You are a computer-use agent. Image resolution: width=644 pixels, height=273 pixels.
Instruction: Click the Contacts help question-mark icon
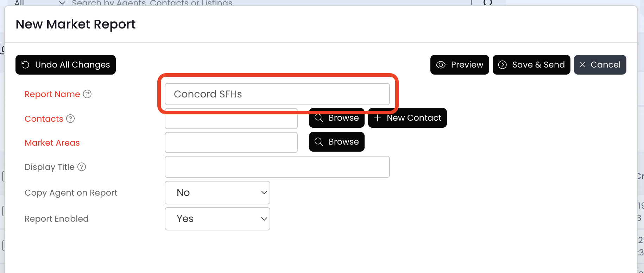[x=70, y=119]
